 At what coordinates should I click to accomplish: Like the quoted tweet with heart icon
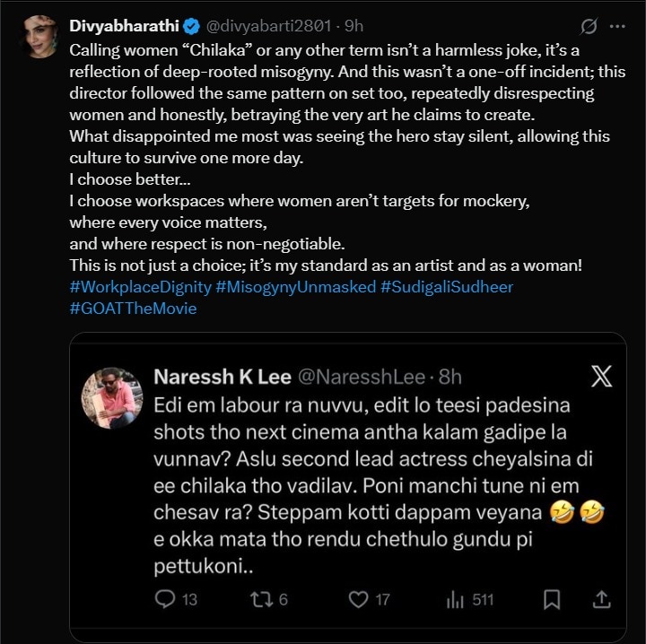[359, 598]
